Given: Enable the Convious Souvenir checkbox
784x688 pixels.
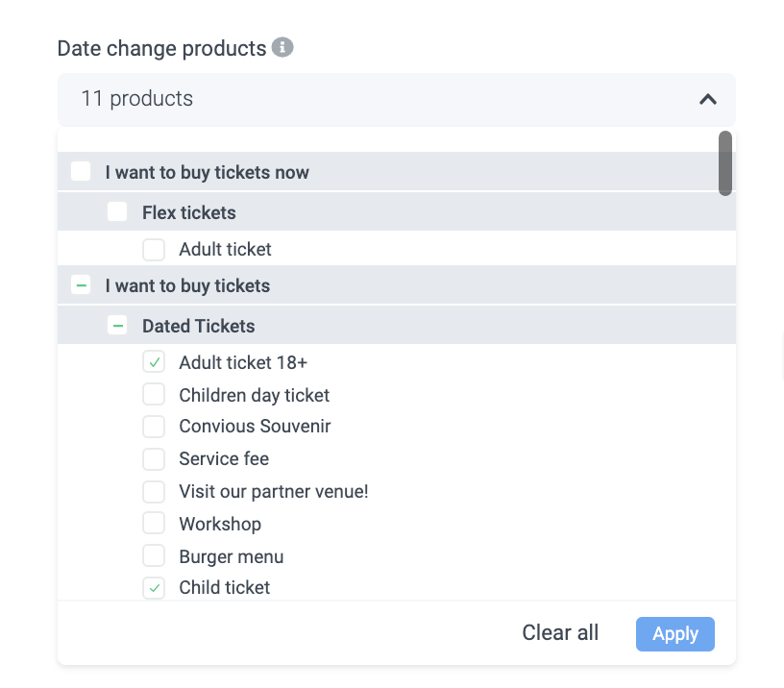Looking at the screenshot, I should click(154, 426).
